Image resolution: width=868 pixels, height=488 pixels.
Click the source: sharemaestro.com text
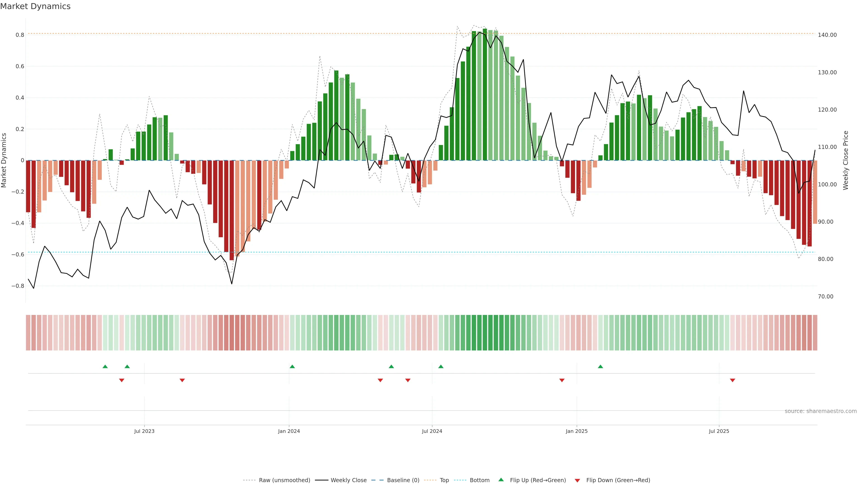click(821, 411)
